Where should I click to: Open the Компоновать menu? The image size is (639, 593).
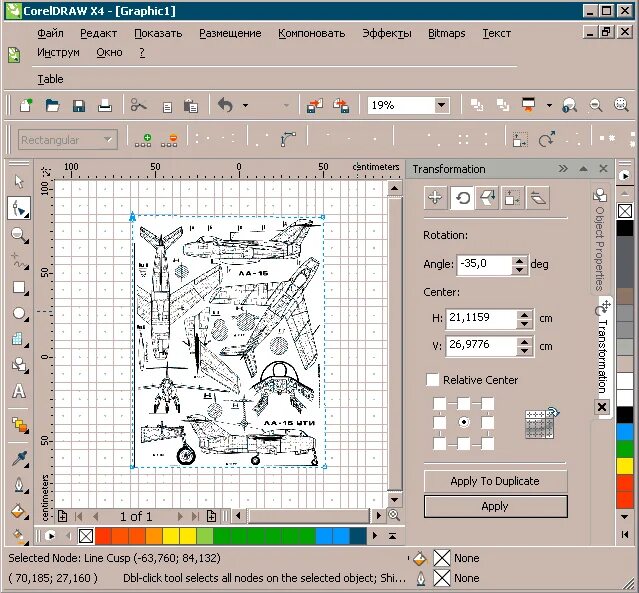[312, 33]
